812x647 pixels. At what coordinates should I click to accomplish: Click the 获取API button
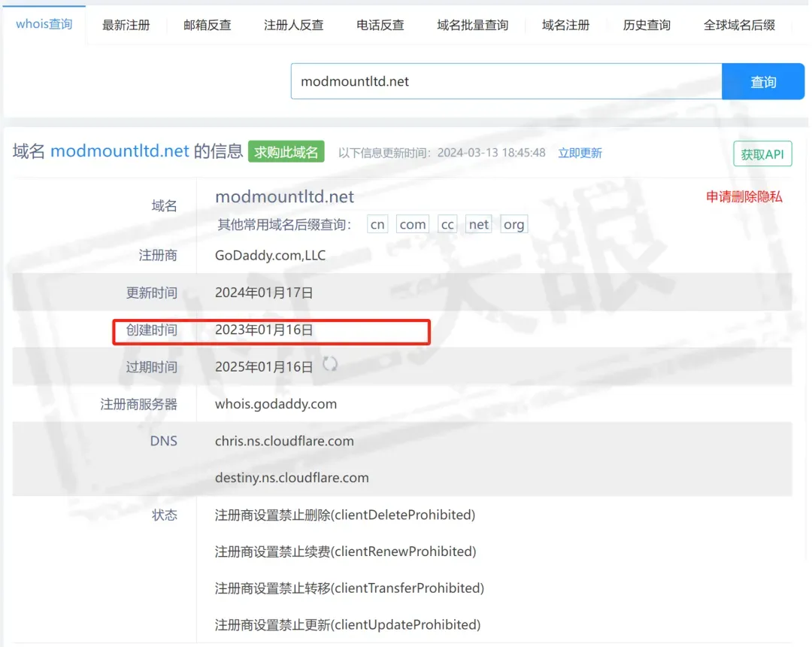(x=762, y=153)
